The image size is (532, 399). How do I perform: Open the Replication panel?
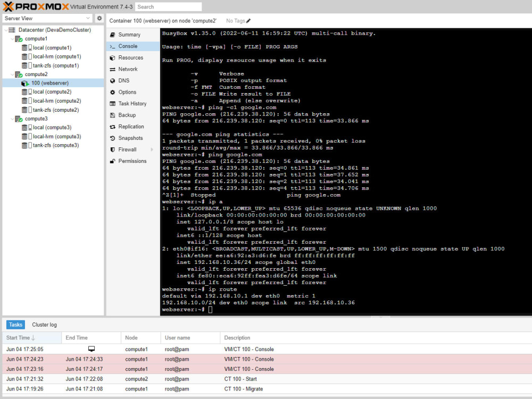[130, 127]
